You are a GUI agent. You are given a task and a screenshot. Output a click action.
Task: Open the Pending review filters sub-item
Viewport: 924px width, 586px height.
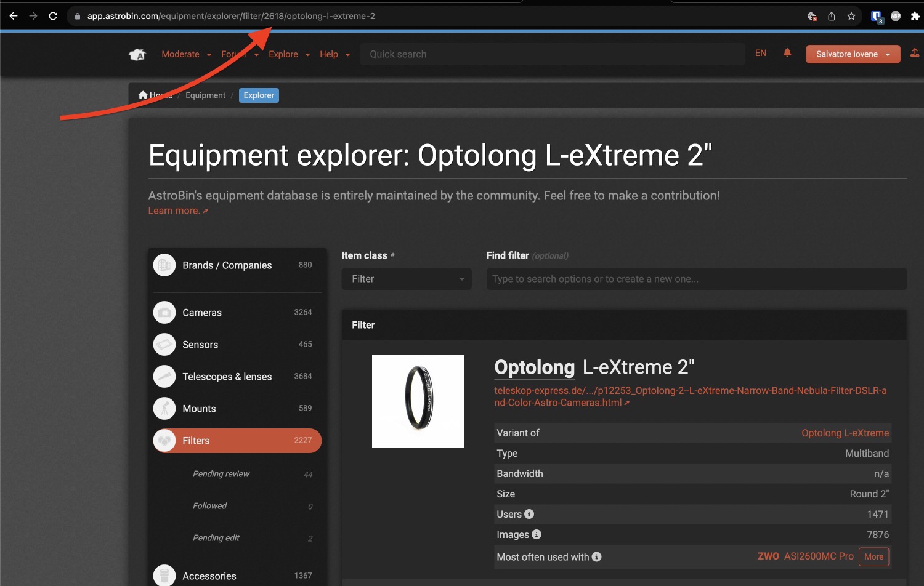pyautogui.click(x=221, y=474)
